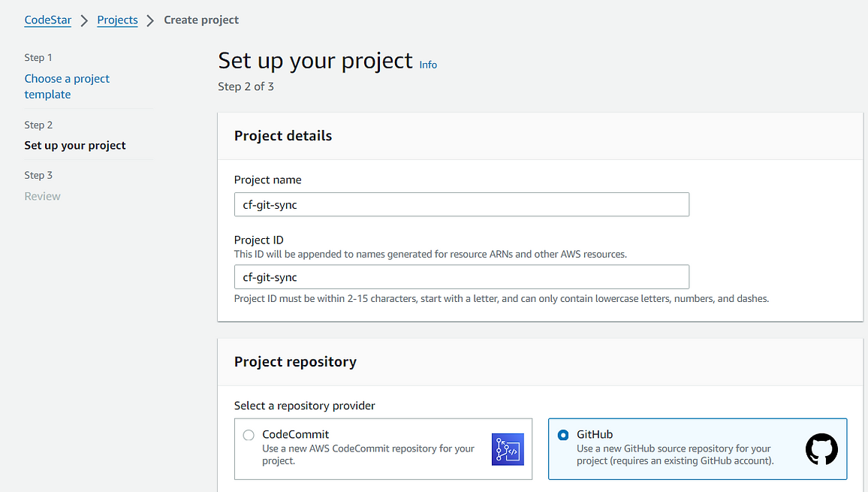Click the 'This ID will be appended' description
Image resolution: width=868 pixels, height=492 pixels.
431,255
